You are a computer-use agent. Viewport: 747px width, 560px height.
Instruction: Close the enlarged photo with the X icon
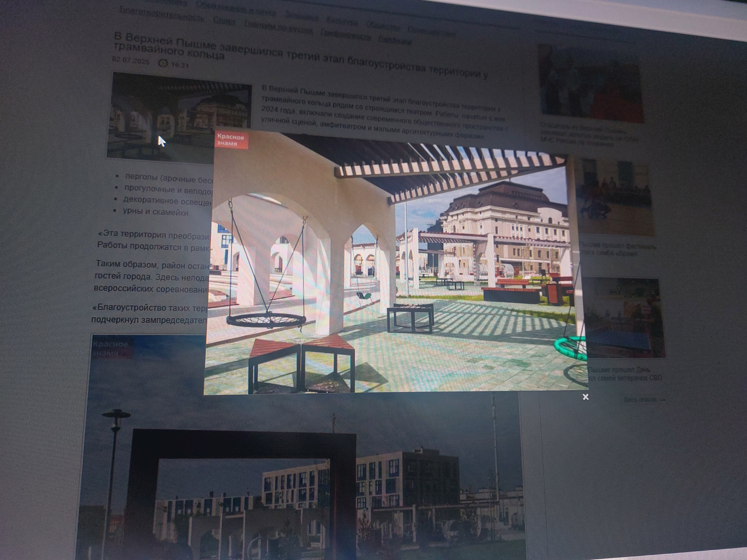pyautogui.click(x=585, y=397)
